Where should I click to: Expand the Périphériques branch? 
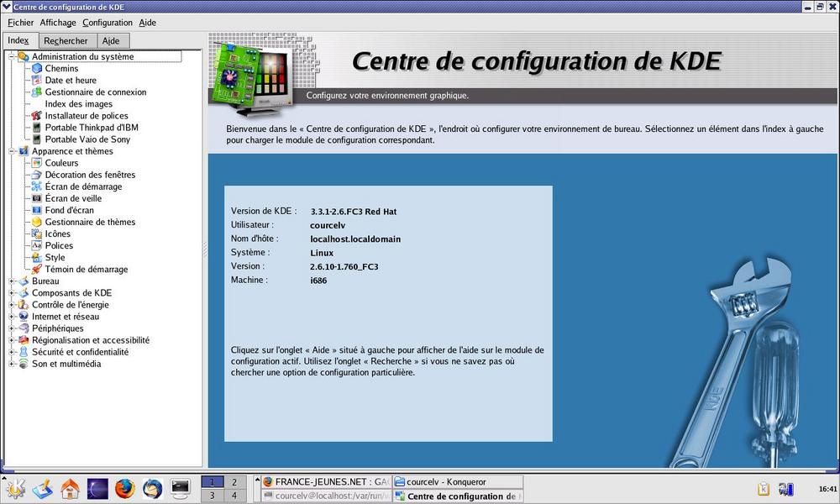tap(11, 328)
